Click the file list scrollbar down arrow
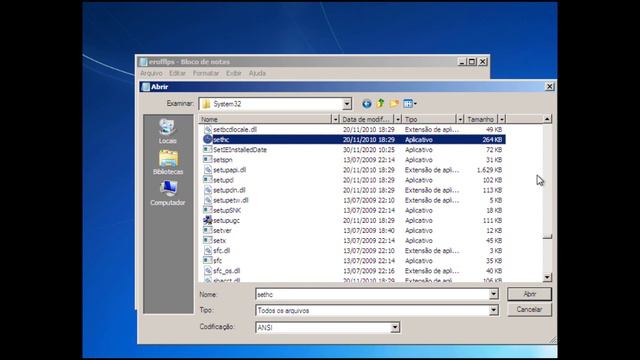640x360 pixels. click(x=547, y=277)
